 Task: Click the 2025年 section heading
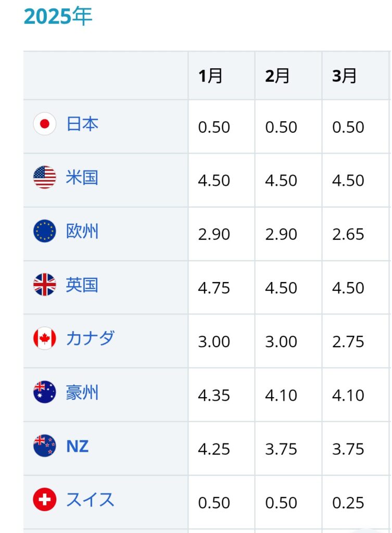(58, 16)
